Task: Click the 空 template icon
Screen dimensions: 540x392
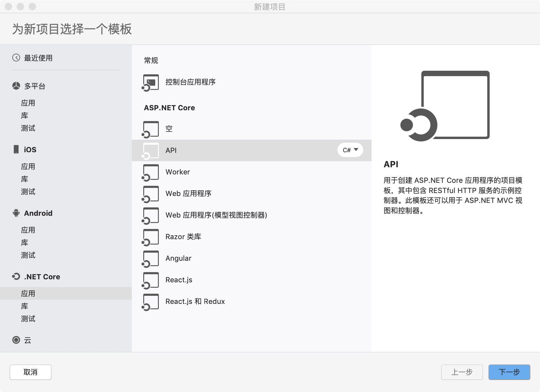Action: (x=150, y=129)
